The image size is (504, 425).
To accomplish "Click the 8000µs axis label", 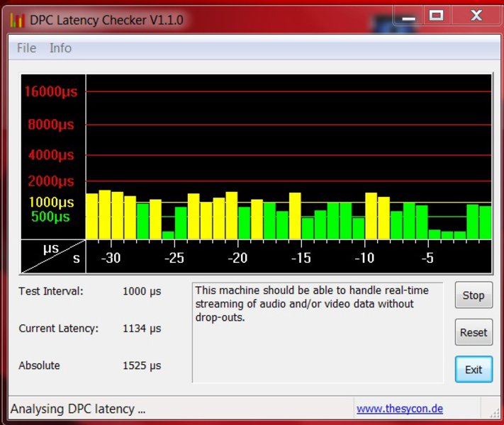I will [51, 125].
